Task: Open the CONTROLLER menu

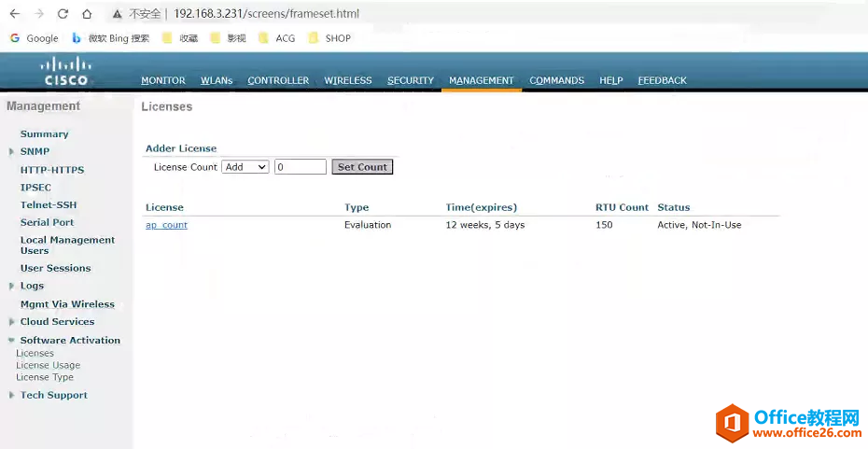Action: [x=278, y=80]
